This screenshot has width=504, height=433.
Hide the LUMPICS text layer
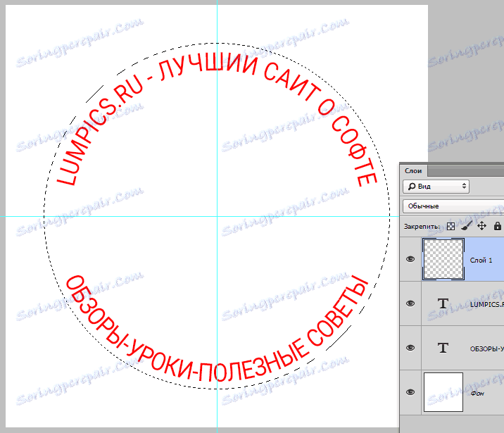point(410,303)
